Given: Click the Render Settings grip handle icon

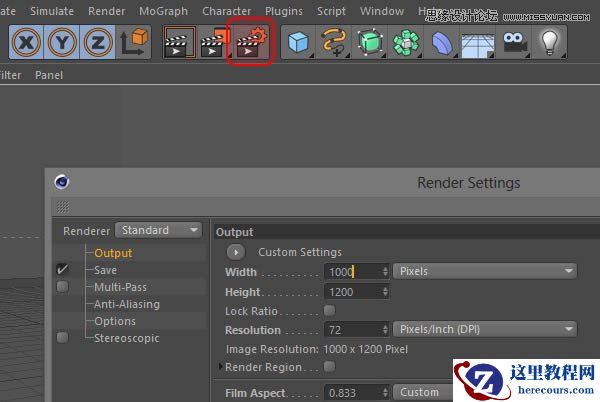Looking at the screenshot, I should tap(63, 207).
